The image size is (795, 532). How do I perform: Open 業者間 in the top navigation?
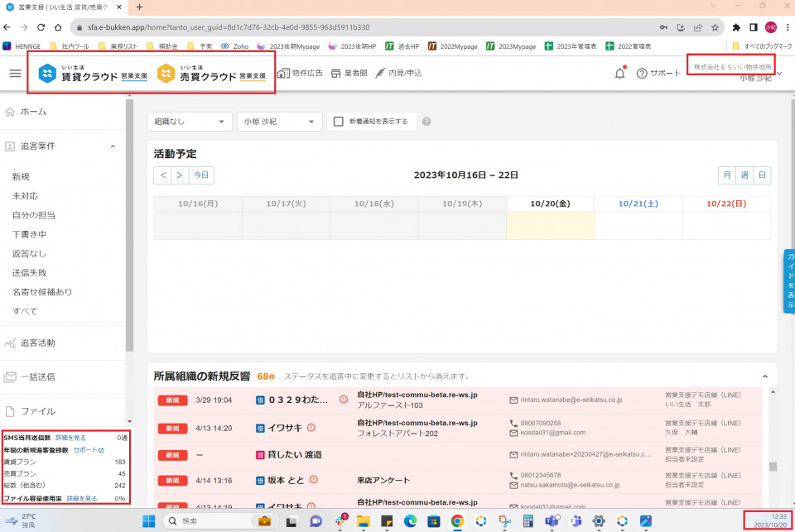(349, 73)
